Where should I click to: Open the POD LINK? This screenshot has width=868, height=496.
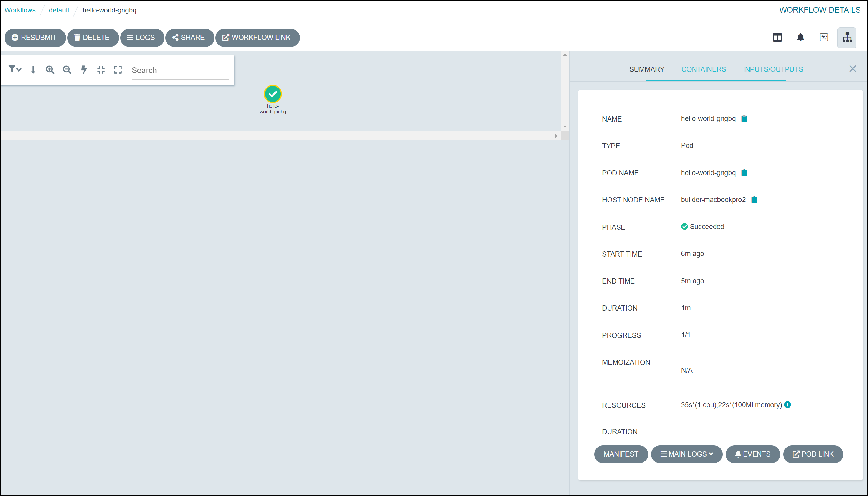point(813,454)
